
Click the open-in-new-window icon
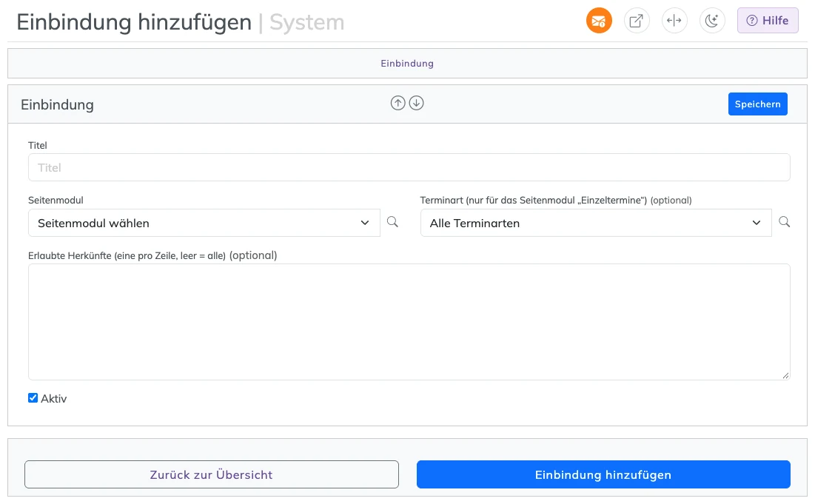pos(636,21)
